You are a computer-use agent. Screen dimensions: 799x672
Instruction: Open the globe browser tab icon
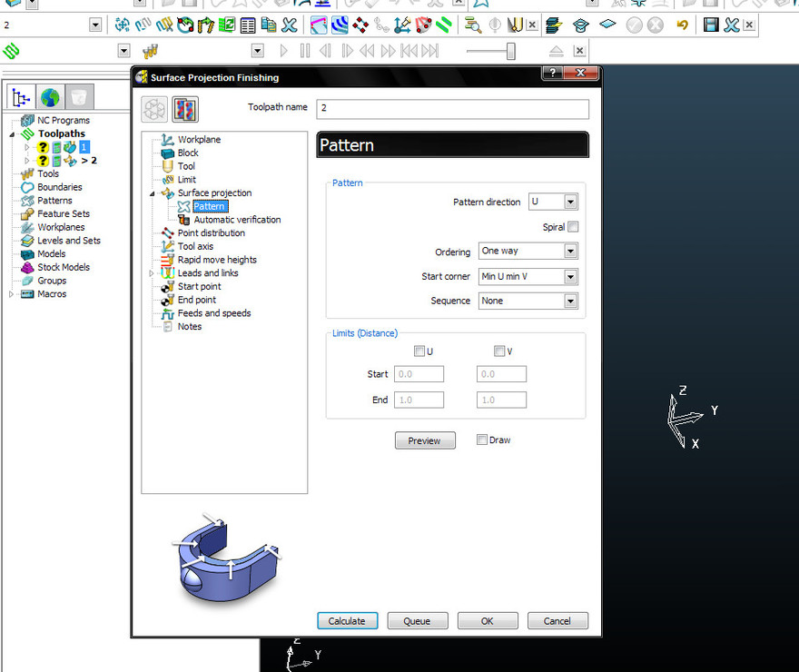pyautogui.click(x=49, y=96)
